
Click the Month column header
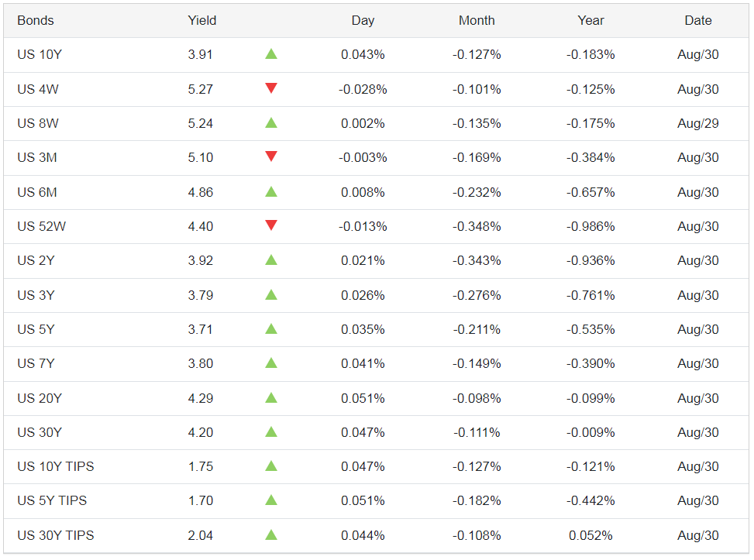click(x=477, y=21)
